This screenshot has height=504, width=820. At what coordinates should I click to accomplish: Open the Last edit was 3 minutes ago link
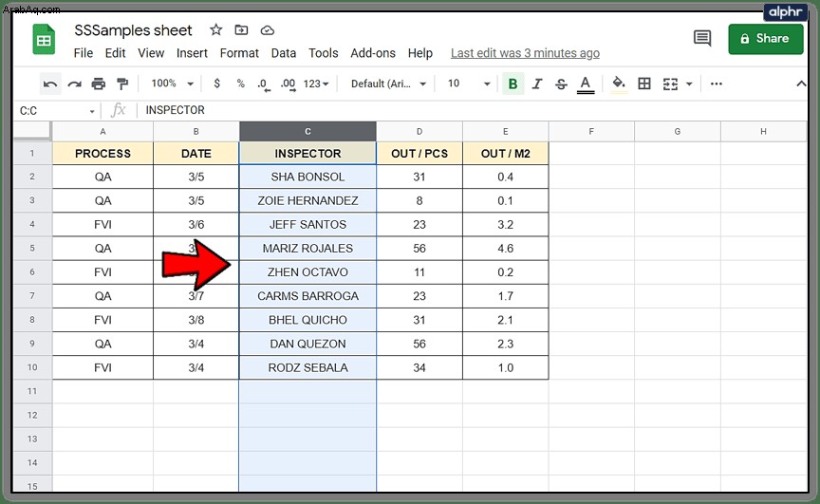(525, 53)
